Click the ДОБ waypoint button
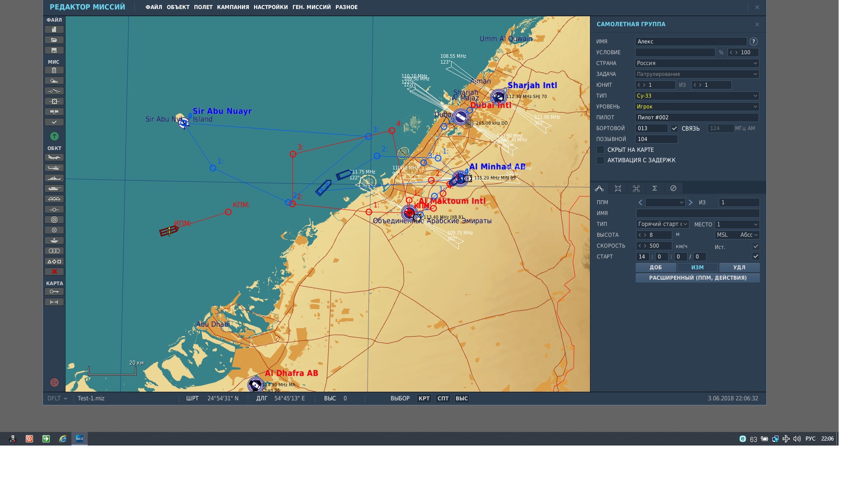Viewport: 868px width, 488px height. click(x=656, y=267)
